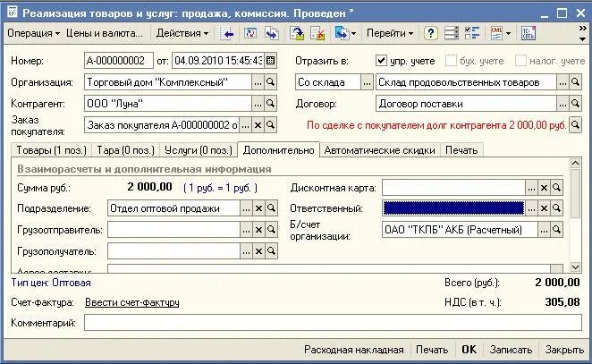Click the CML export icon
The image size is (592, 364).
pos(496,34)
